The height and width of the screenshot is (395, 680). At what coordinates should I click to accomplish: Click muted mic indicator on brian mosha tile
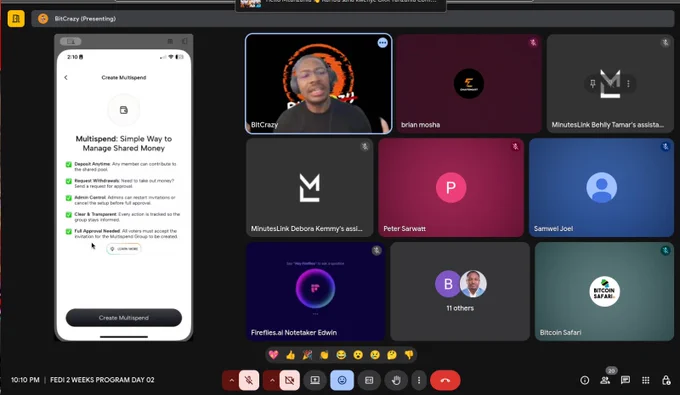pos(533,42)
